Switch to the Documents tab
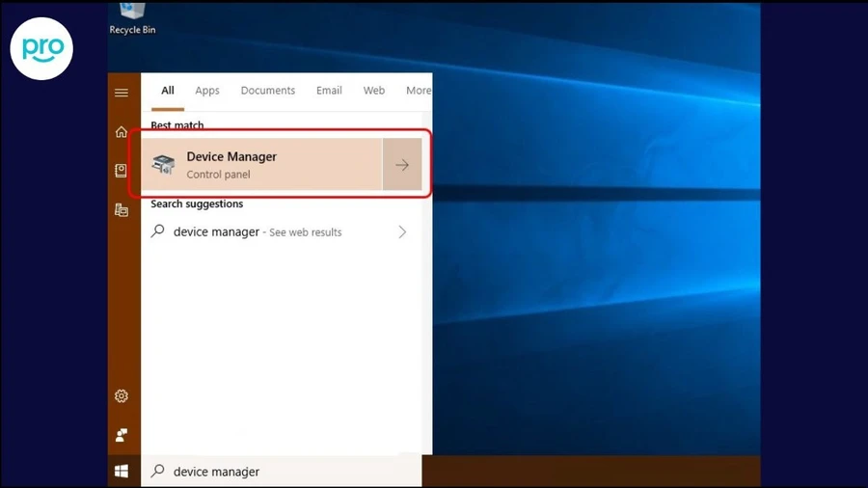Image resolution: width=868 pixels, height=488 pixels. pyautogui.click(x=268, y=91)
